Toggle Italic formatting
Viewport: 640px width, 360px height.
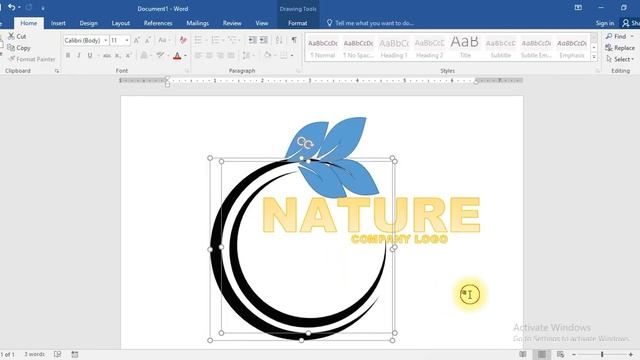coord(79,56)
